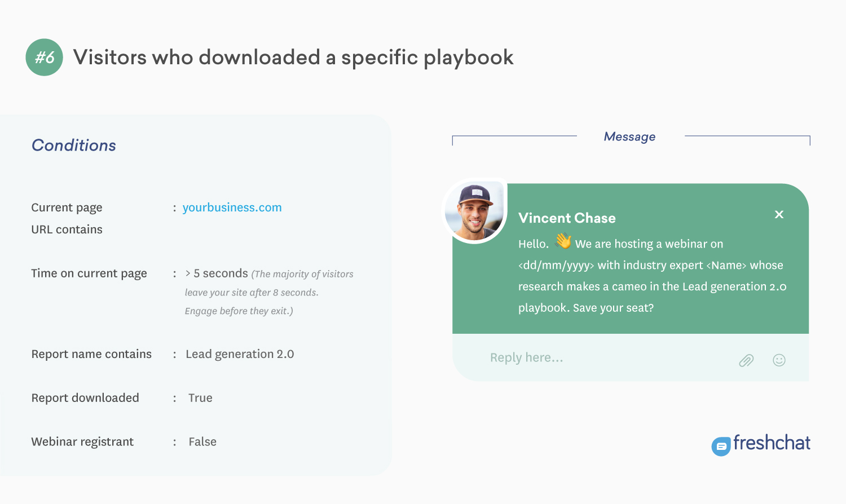Open the emoji smiley picker
846x504 pixels.
779,359
